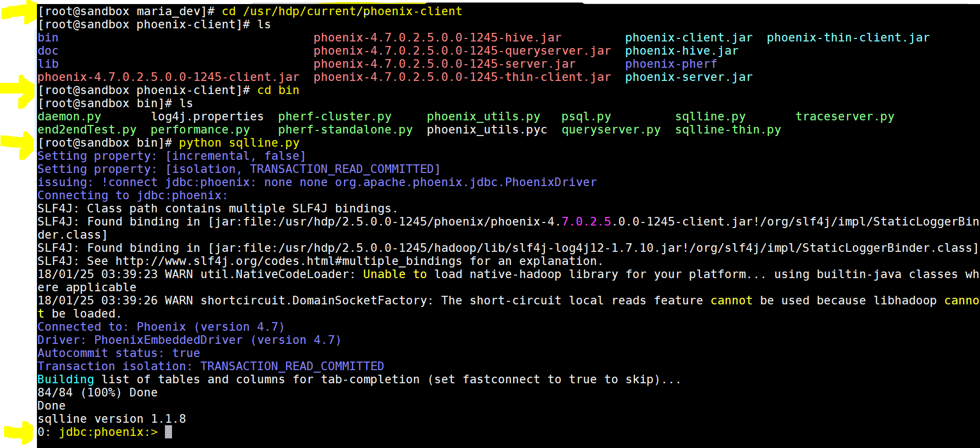Select phoenix-4.7.0.2.5.0.0-1245-thin-client.jar file name
The image size is (980, 448).
(x=462, y=77)
